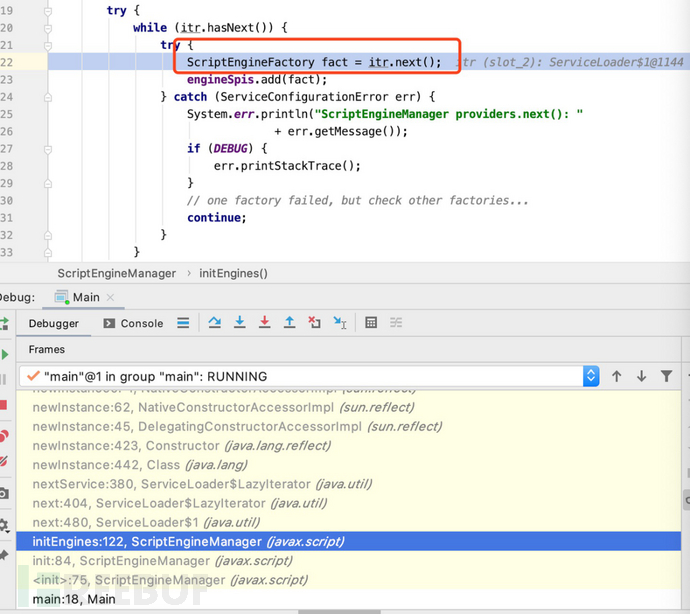The height and width of the screenshot is (614, 690).
Task: Collapse the while loop fold at line 20
Action: tap(48, 28)
